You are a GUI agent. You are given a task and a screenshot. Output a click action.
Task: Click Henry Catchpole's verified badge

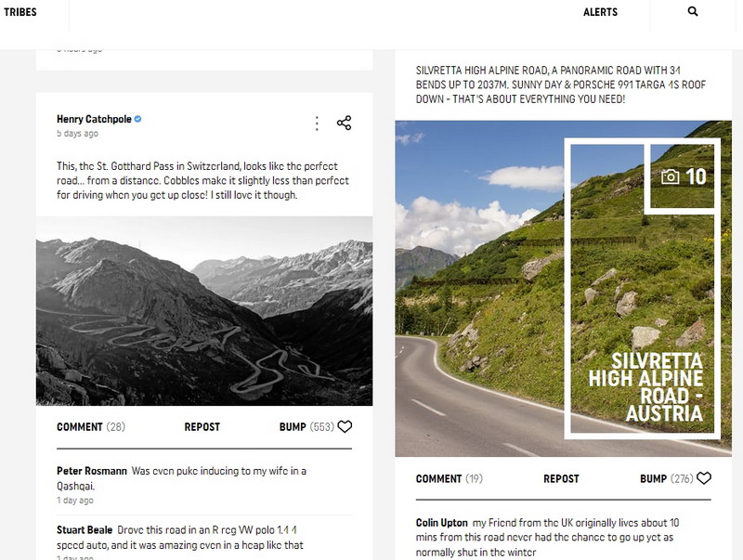click(138, 119)
